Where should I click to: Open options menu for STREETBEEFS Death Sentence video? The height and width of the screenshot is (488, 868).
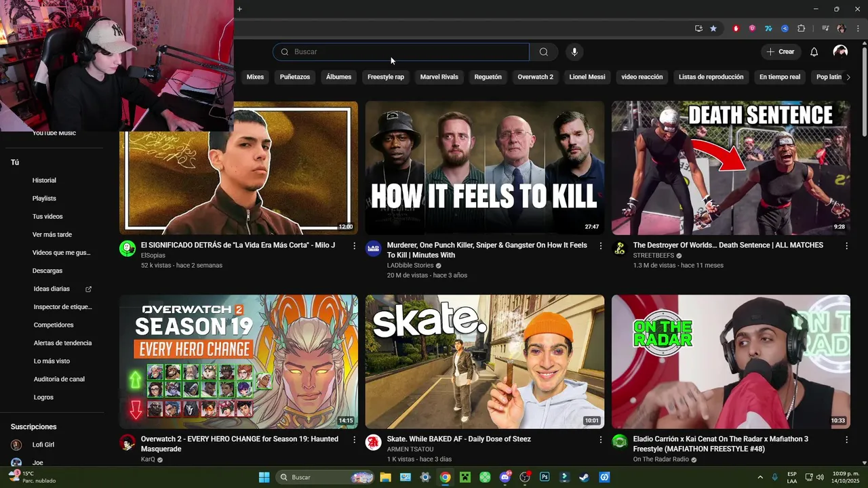tap(846, 246)
